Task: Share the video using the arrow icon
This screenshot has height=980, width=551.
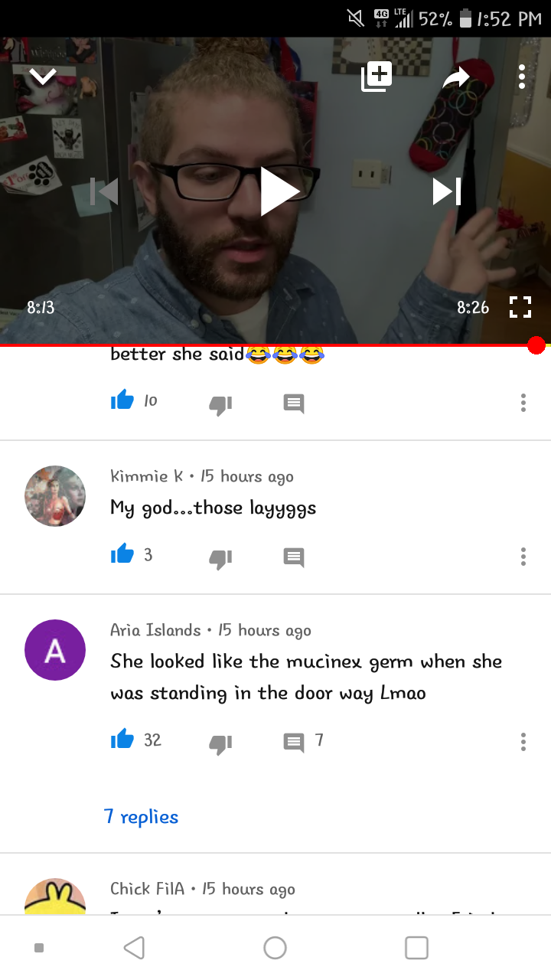Action: click(x=456, y=77)
